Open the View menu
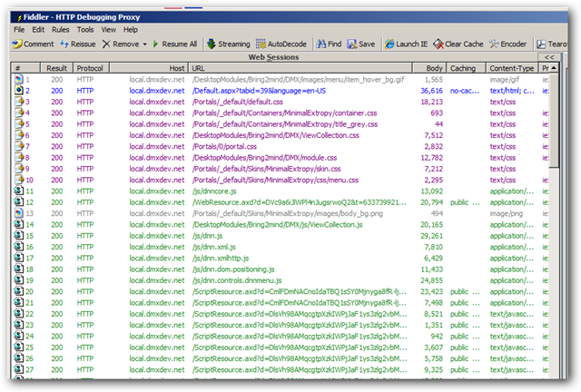Image resolution: width=581 pixels, height=392 pixels. (109, 30)
